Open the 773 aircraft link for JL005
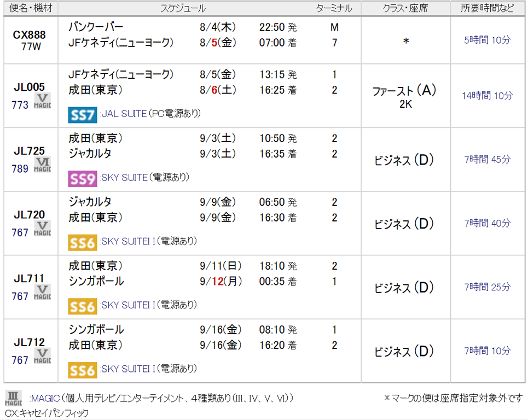Viewport: 528px width, 420px height. [x=20, y=105]
